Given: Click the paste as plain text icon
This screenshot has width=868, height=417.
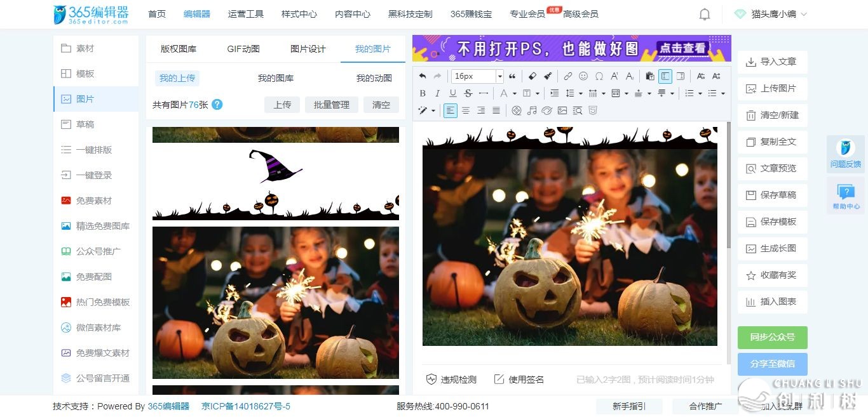Looking at the screenshot, I should 649,76.
